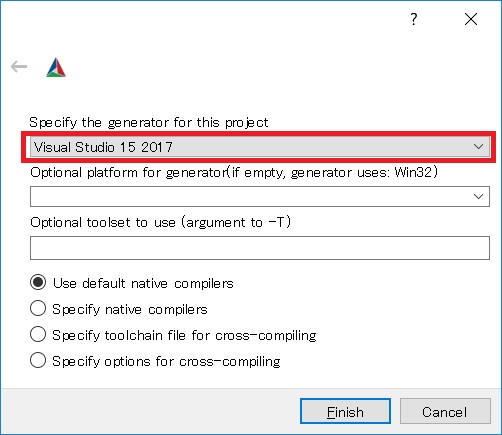Click inside the empty platform combo box
Viewport: 502px width, 435px height.
point(260,196)
